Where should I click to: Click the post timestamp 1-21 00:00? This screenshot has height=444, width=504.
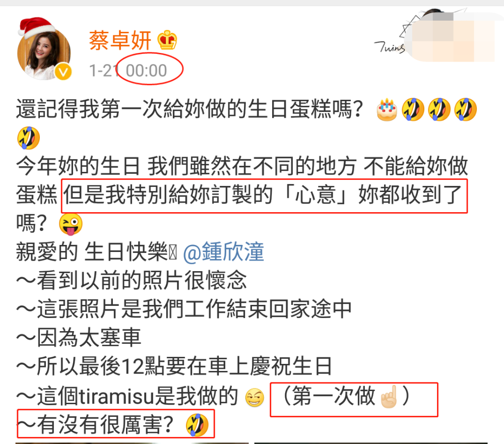tap(128, 71)
